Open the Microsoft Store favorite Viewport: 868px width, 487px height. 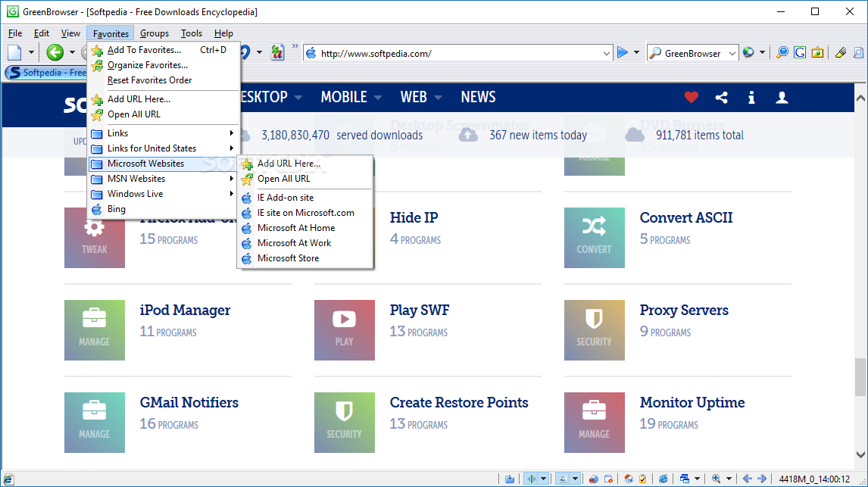pos(305,258)
